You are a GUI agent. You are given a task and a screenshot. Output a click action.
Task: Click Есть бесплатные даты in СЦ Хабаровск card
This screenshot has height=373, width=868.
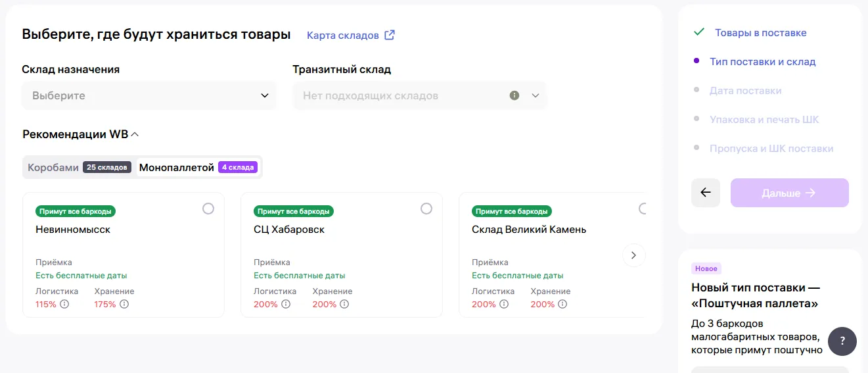click(x=300, y=276)
